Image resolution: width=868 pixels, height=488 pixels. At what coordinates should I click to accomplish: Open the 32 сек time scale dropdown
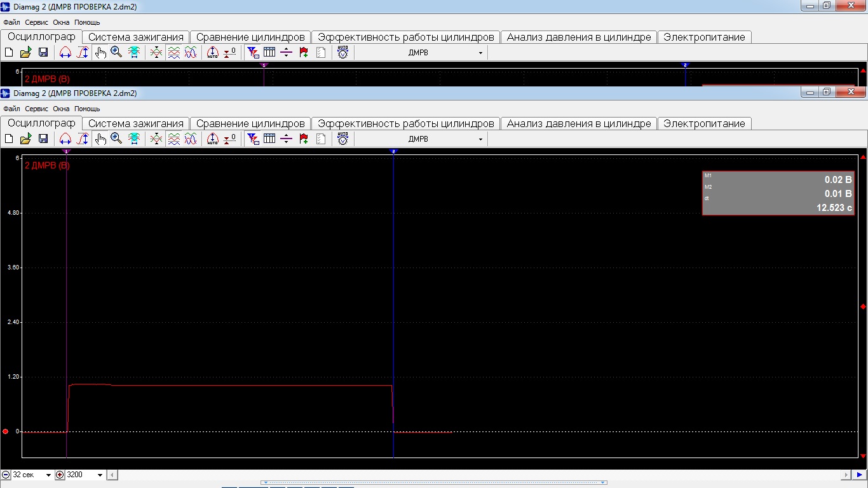point(48,475)
